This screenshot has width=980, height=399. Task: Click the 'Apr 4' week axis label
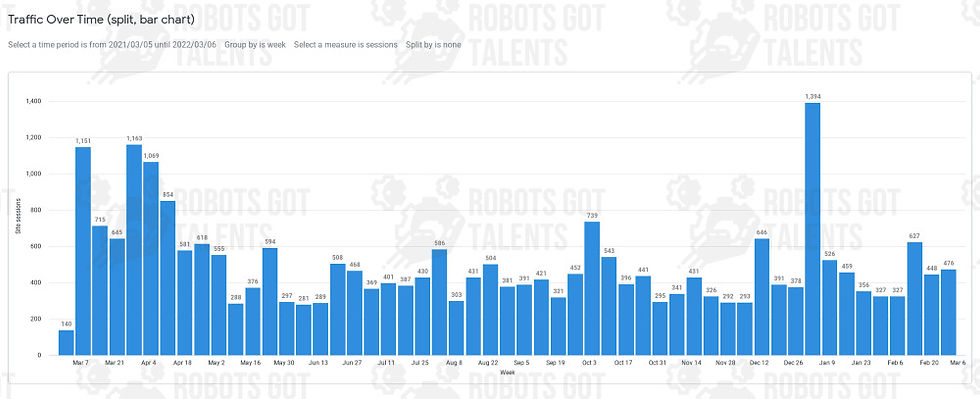pyautogui.click(x=149, y=363)
